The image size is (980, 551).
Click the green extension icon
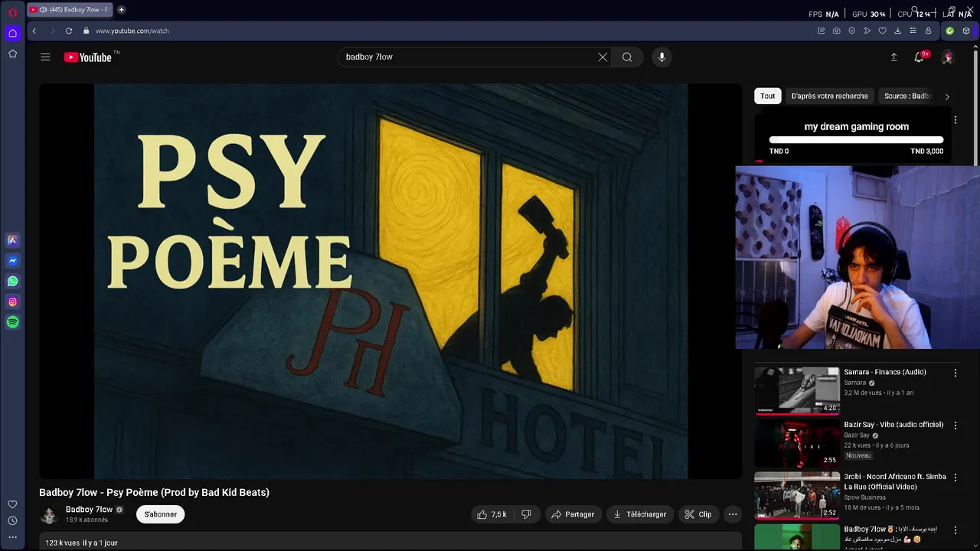point(950,31)
